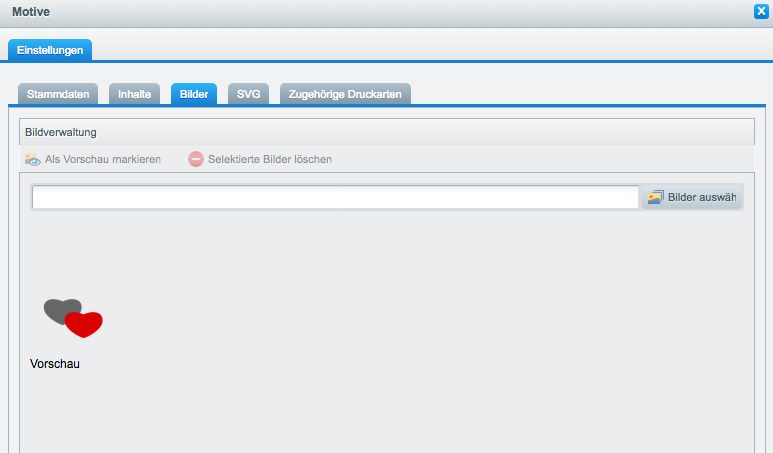Select the red heart in the thumbnail

coord(86,325)
